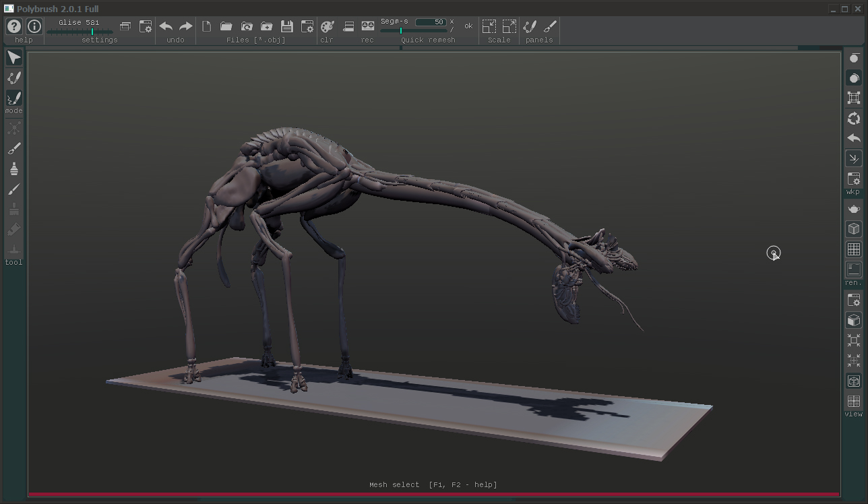Open the wkp settings gear on the right sidebar
868x504 pixels.
(x=853, y=179)
